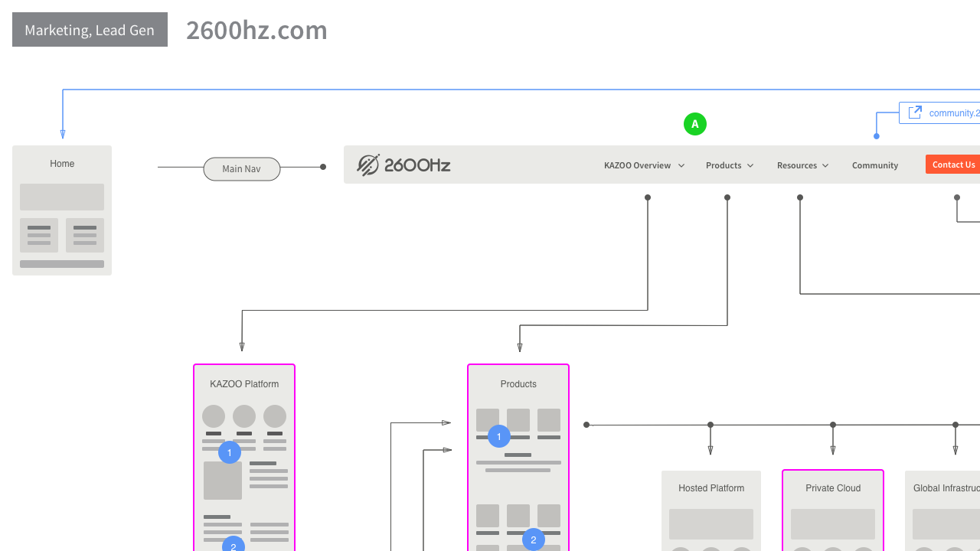Select the Main Nav pill shape
980x551 pixels.
point(241,168)
